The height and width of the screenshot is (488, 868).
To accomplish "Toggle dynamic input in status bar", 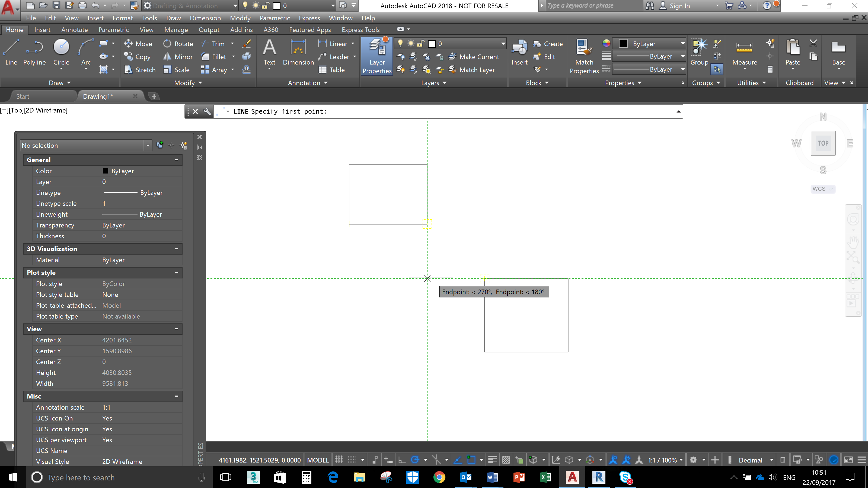I will (x=388, y=460).
